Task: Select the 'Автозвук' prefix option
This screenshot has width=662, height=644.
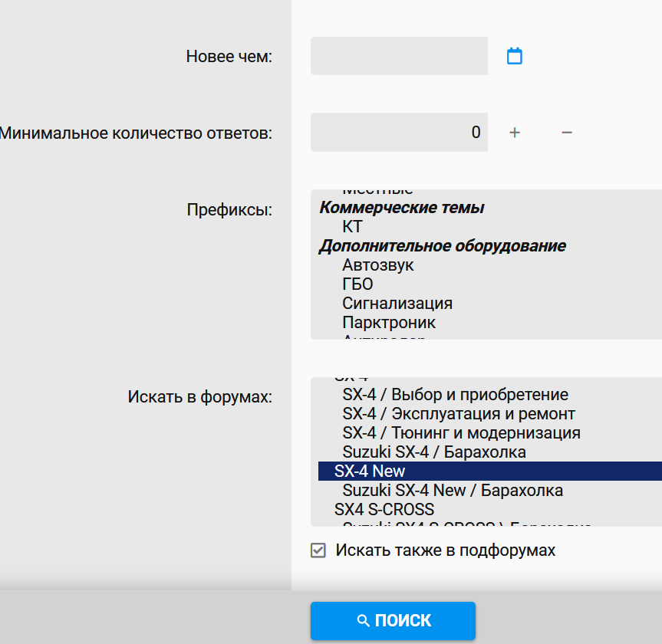Action: 377,265
